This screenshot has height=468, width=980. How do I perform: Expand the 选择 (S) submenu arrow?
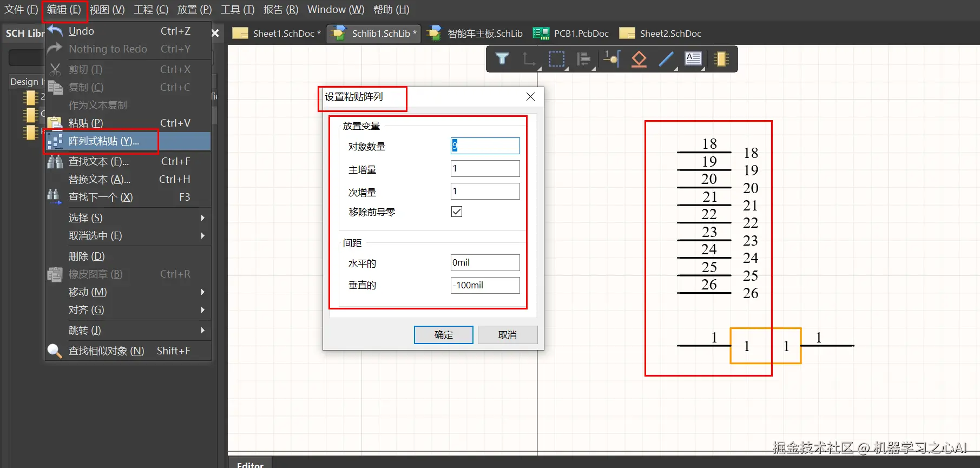[x=203, y=217]
